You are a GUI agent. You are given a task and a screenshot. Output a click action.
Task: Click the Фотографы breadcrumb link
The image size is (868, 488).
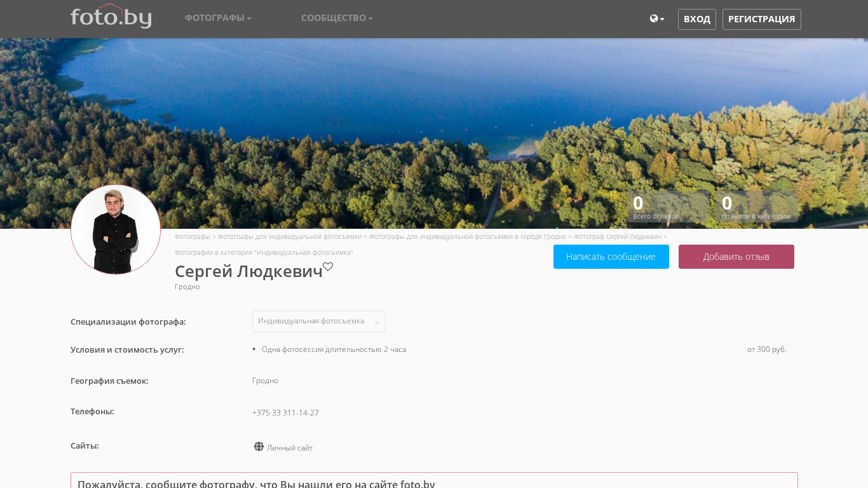point(193,236)
